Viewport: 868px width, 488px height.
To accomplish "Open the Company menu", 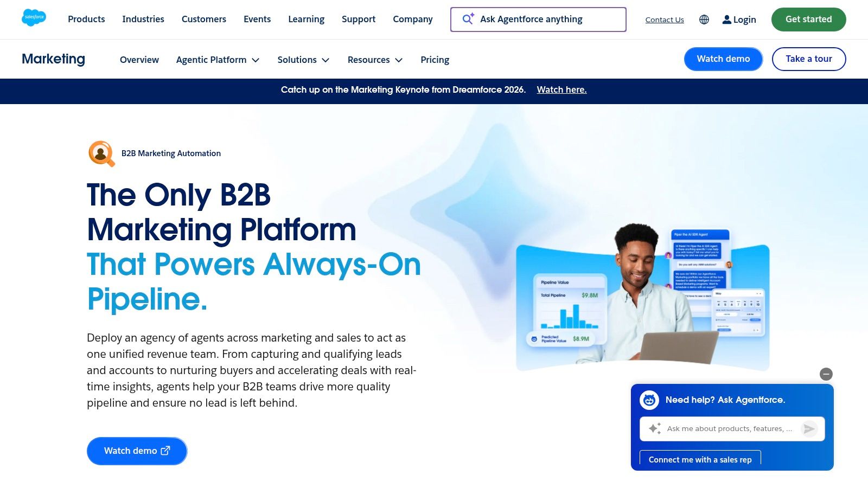I will coord(413,19).
